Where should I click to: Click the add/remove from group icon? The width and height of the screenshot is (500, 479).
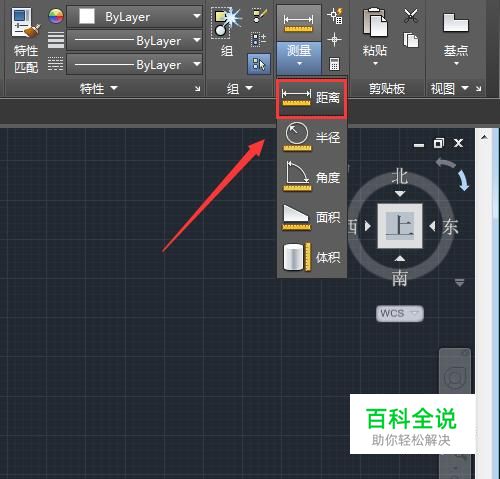tap(259, 39)
